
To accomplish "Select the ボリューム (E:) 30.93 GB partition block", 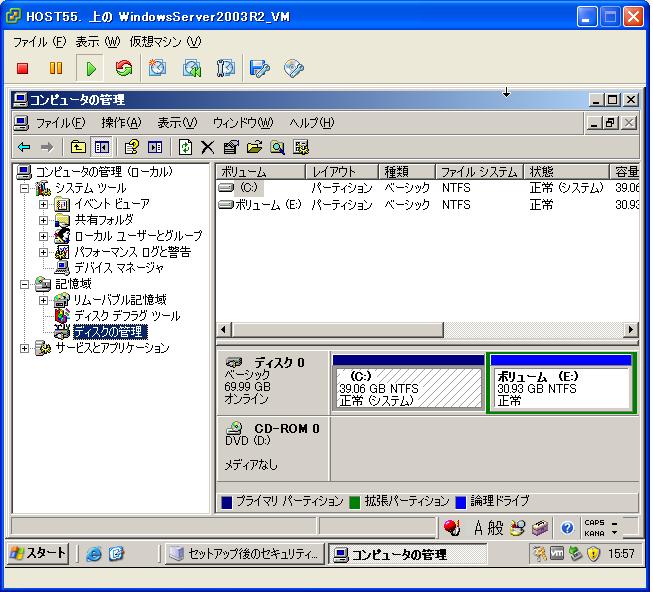I will coord(561,383).
